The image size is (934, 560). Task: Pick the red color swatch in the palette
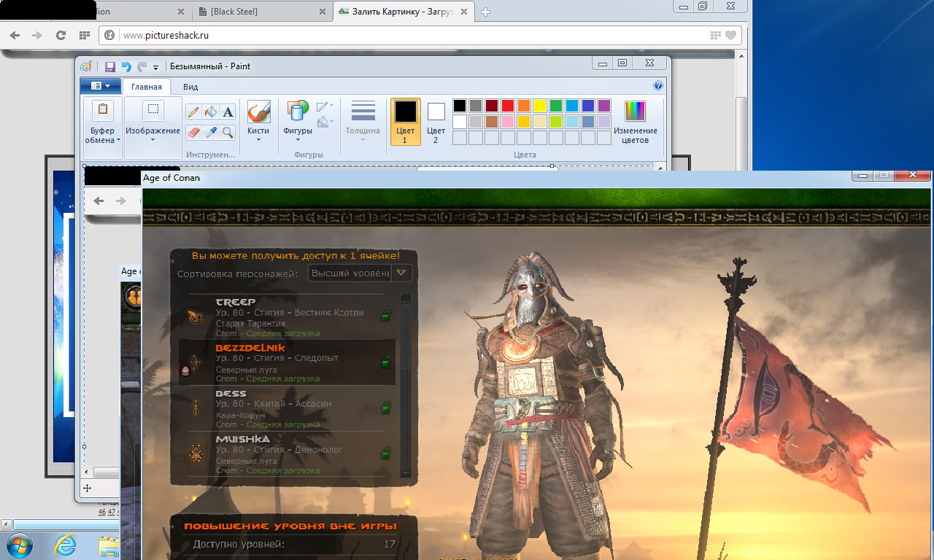(x=507, y=106)
